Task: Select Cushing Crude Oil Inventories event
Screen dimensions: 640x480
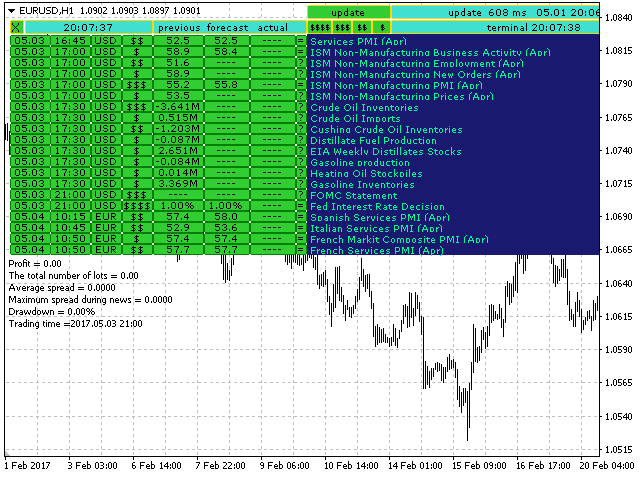Action: coord(386,130)
